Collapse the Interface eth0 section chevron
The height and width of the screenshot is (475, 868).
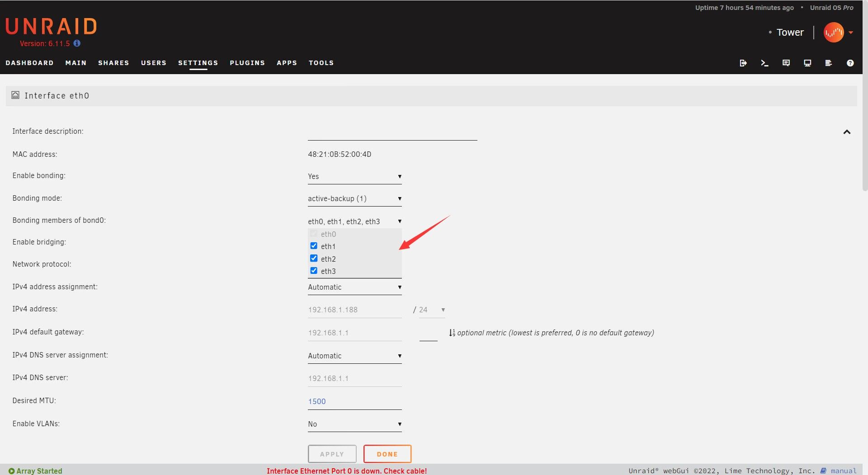tap(847, 132)
